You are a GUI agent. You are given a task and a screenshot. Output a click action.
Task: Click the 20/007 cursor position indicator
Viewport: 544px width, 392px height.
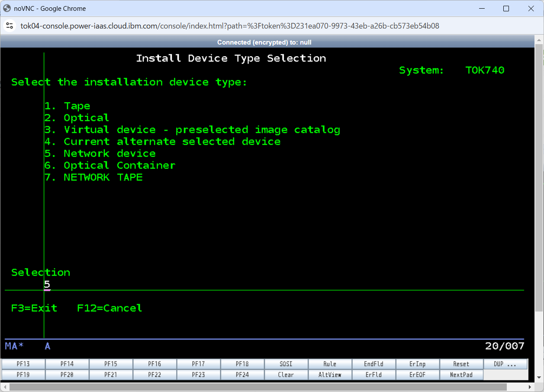coord(505,346)
